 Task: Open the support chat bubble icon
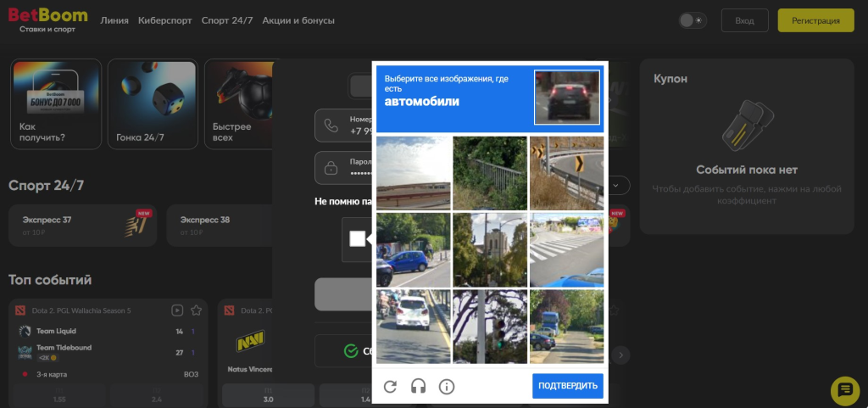coord(845,391)
